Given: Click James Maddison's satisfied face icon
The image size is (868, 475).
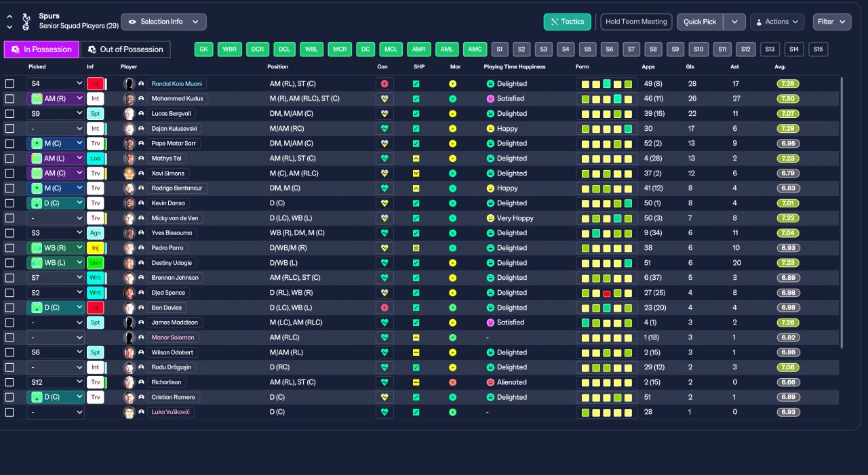Looking at the screenshot, I should [x=490, y=323].
